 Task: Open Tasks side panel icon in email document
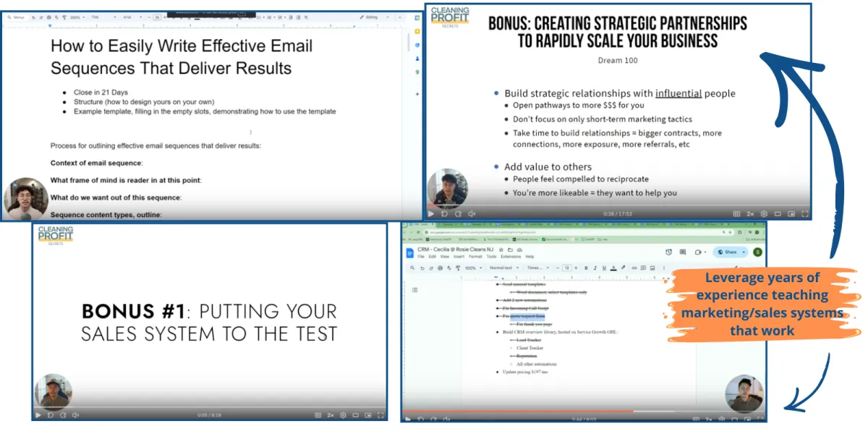click(417, 45)
